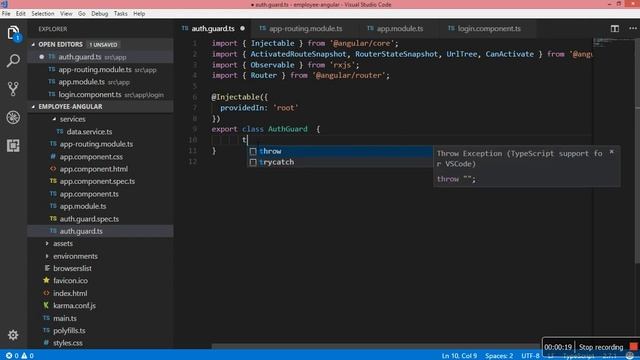
Task: Open login.component.ts in Open Editors
Action: pyautogui.click(x=100, y=94)
